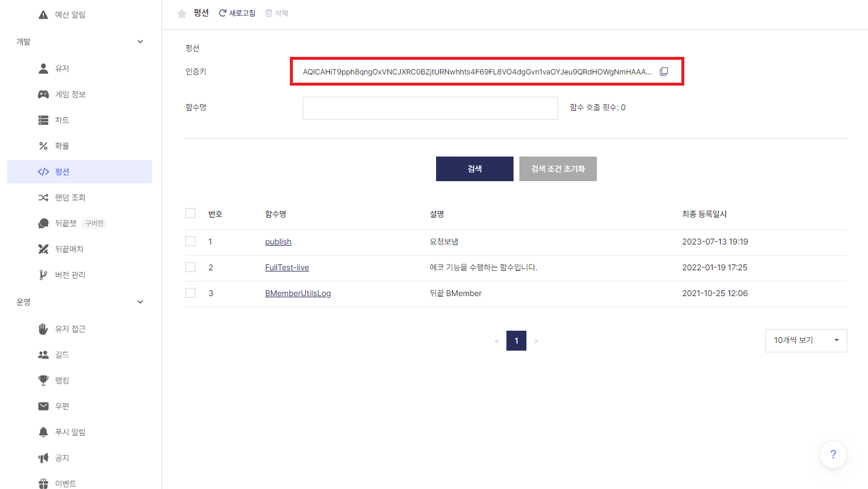Collapse the 운영 section chevron
The height and width of the screenshot is (489, 868).
[140, 302]
